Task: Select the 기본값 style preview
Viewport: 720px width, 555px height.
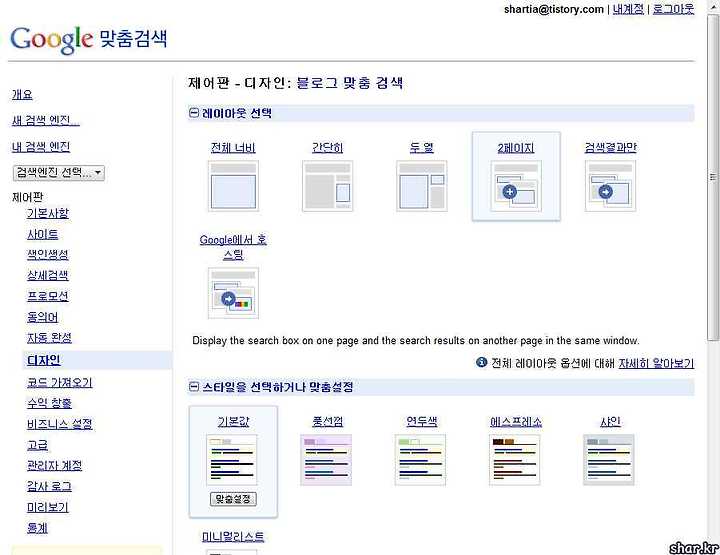Action: (232, 460)
